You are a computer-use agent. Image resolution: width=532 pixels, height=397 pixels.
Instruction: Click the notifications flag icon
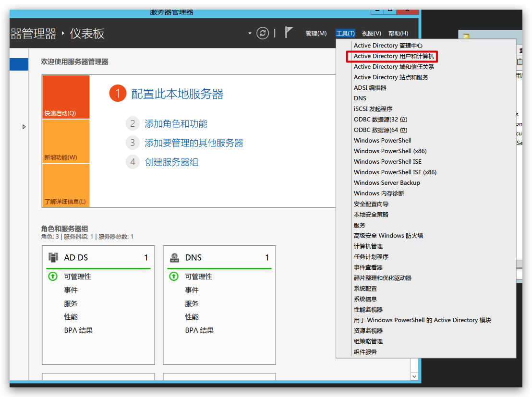[x=289, y=33]
